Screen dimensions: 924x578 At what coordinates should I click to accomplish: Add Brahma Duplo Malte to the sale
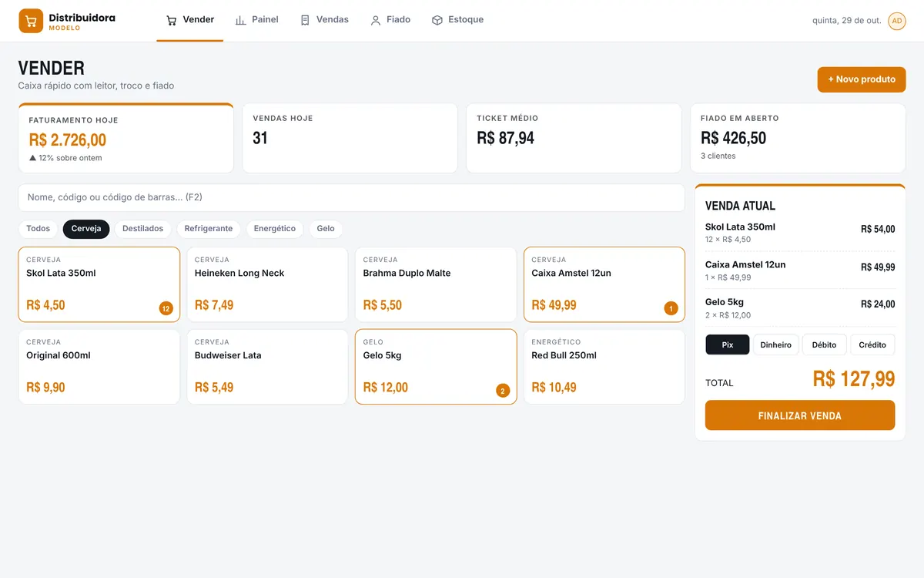pyautogui.click(x=436, y=284)
